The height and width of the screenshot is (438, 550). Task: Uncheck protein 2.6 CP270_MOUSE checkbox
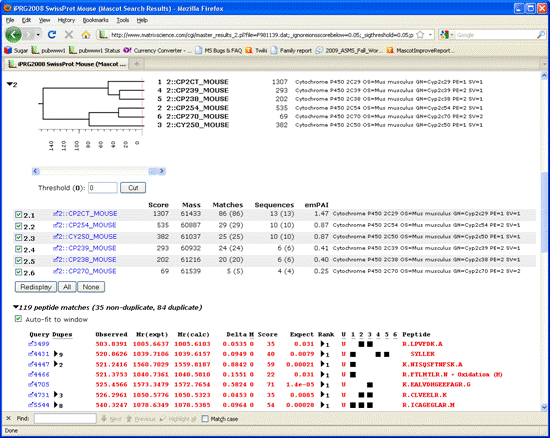pyautogui.click(x=18, y=272)
